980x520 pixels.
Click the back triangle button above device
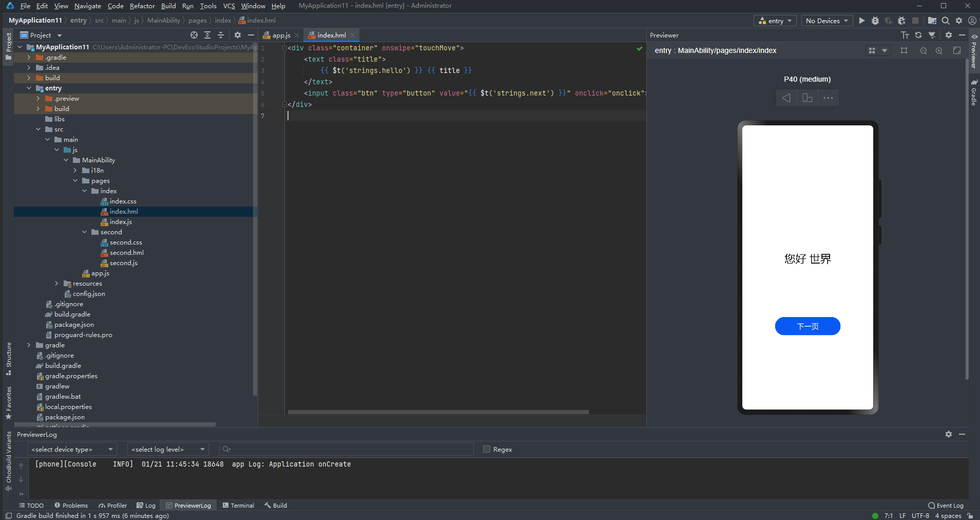click(x=786, y=98)
